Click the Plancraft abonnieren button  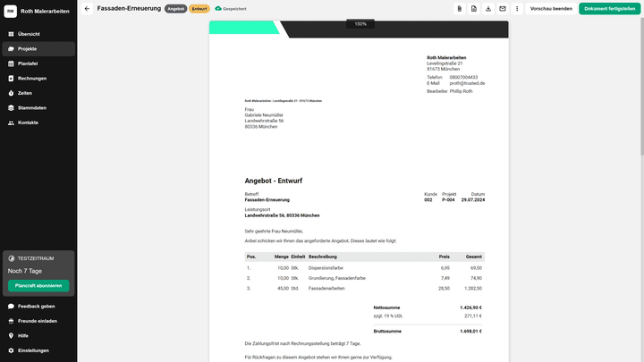point(38,286)
